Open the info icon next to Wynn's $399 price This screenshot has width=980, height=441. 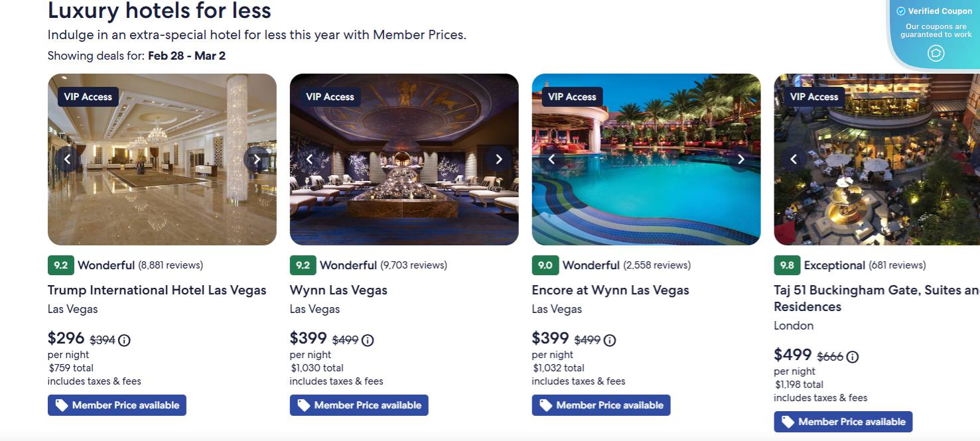(x=368, y=340)
